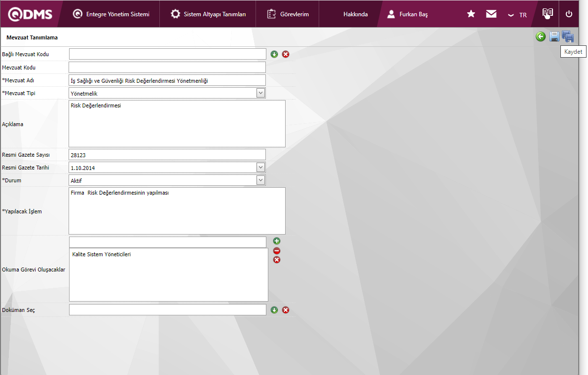Click the Mevzuat Adı text field
This screenshot has height=375, width=588.
click(167, 80)
